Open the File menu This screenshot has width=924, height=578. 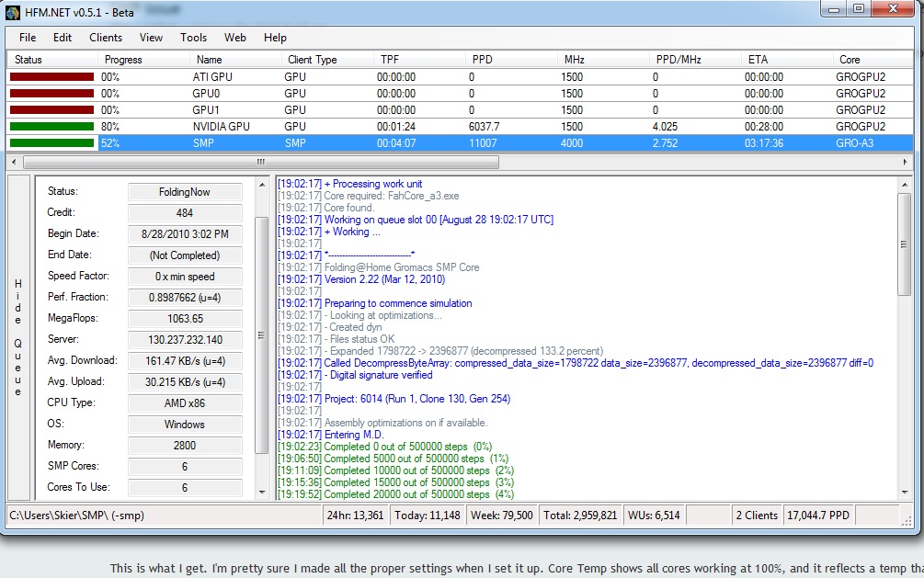(x=28, y=38)
